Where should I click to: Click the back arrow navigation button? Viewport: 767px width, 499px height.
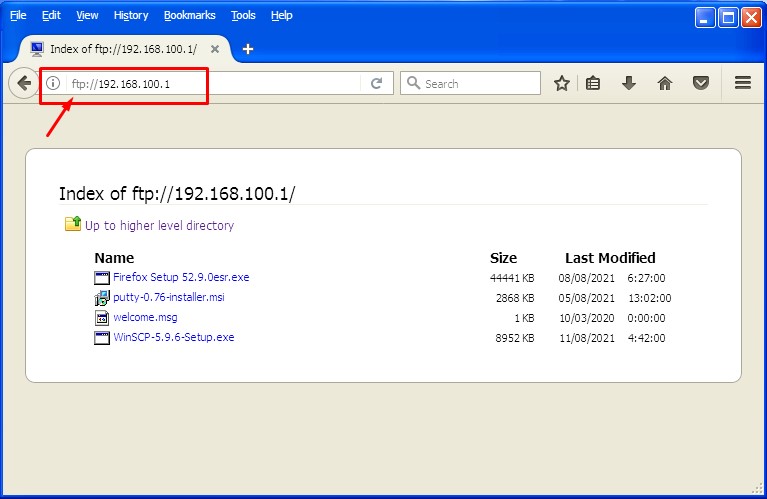[22, 83]
